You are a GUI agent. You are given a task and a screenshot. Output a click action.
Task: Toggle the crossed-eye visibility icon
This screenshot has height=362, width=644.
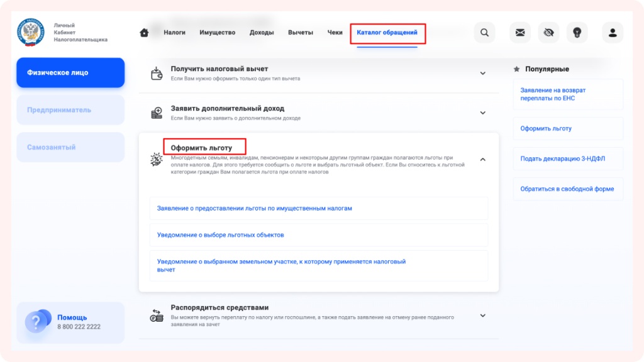tap(548, 33)
